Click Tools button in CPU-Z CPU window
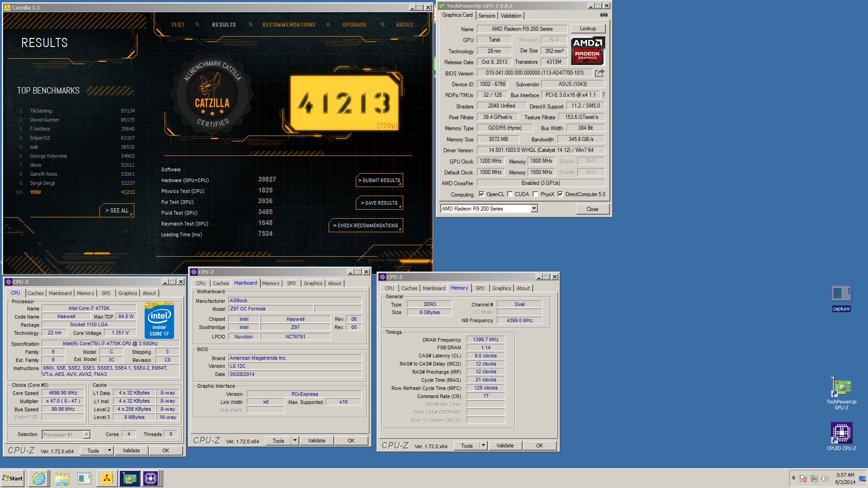Viewport: 868px width, 488px height. pyautogui.click(x=93, y=450)
